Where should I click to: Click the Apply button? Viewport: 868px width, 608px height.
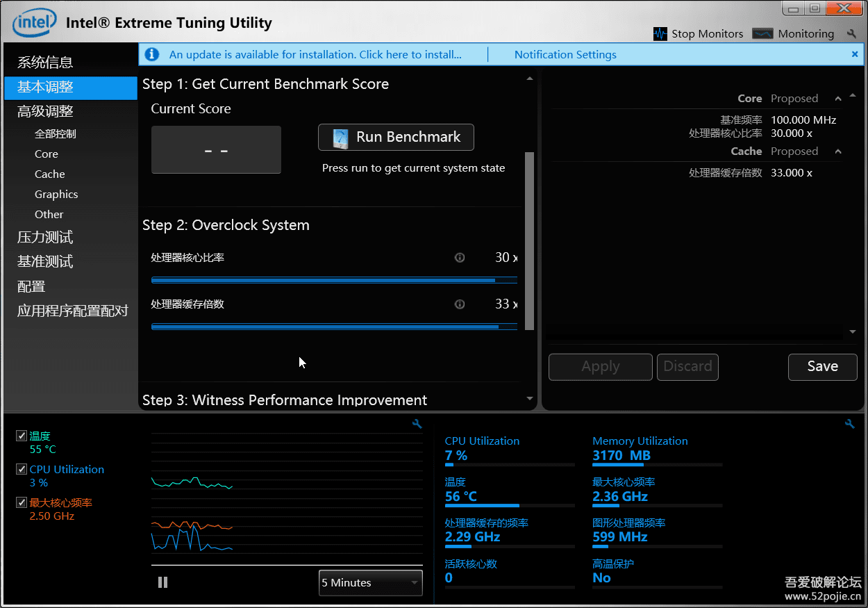(601, 367)
